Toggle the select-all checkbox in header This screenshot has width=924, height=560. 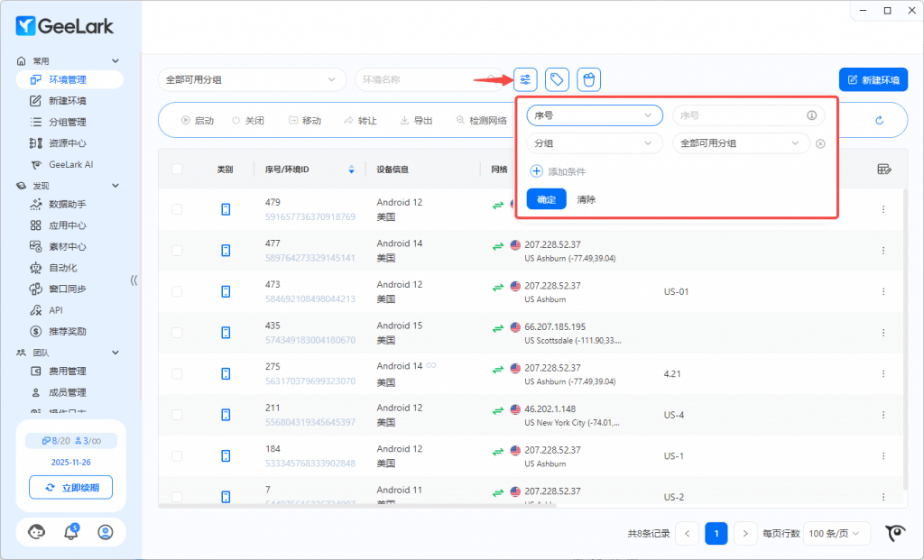pos(177,169)
